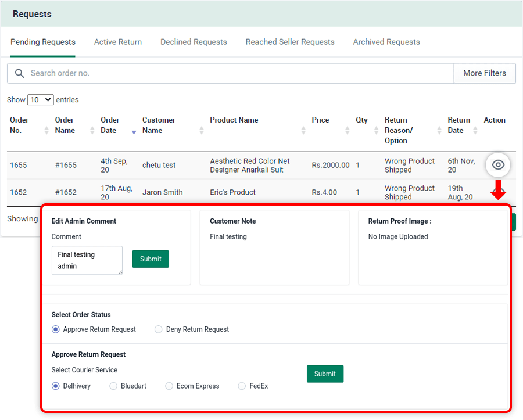The image size is (523, 420).
Task: Click the eye view icon for order 1655
Action: click(498, 165)
